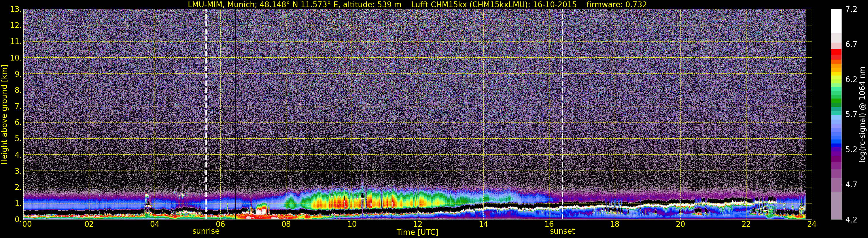This screenshot has height=238, width=868.
Task: Click the colorbar tick value 6.7
Action: 851,44
